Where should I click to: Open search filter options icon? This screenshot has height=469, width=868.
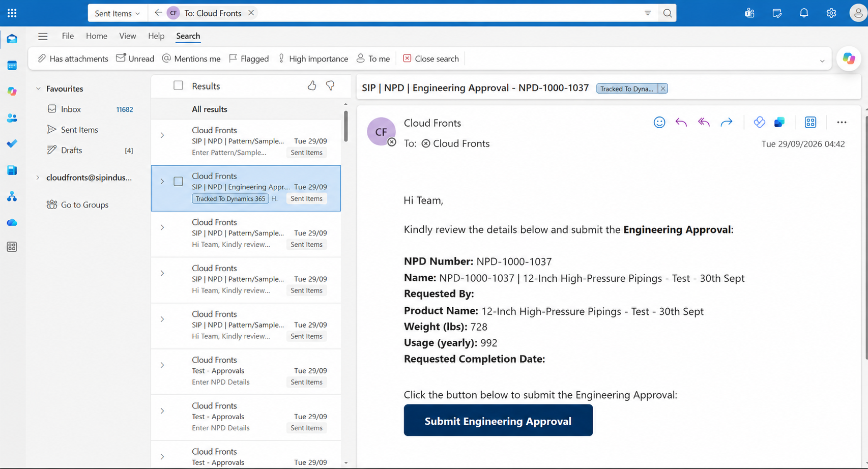click(648, 13)
